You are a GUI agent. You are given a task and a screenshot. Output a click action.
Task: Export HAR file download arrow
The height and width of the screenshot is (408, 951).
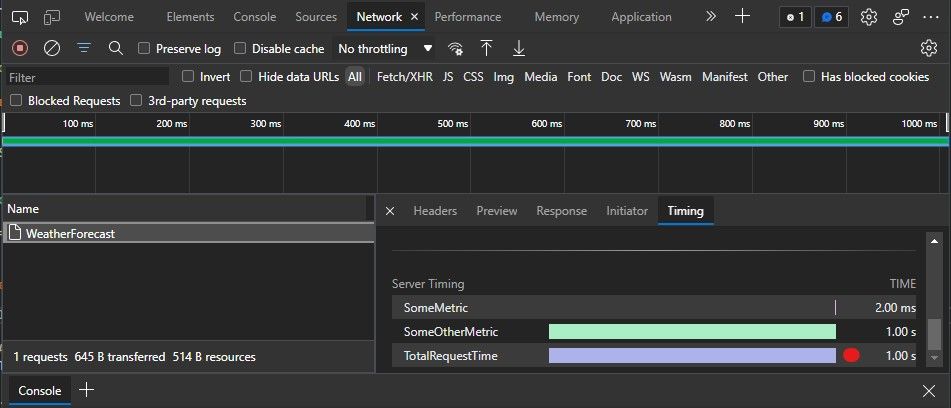[x=519, y=48]
